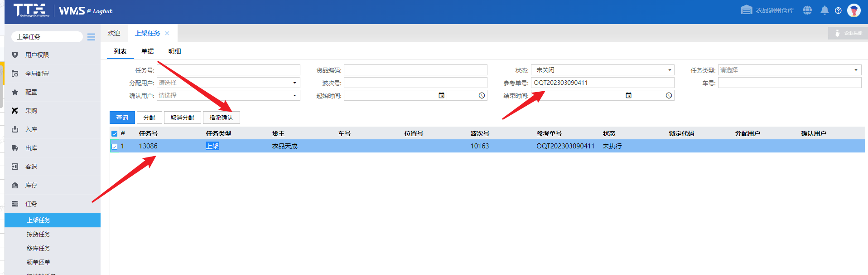Uncheck the row for task 13086
Image resolution: width=868 pixels, height=275 pixels.
click(115, 146)
